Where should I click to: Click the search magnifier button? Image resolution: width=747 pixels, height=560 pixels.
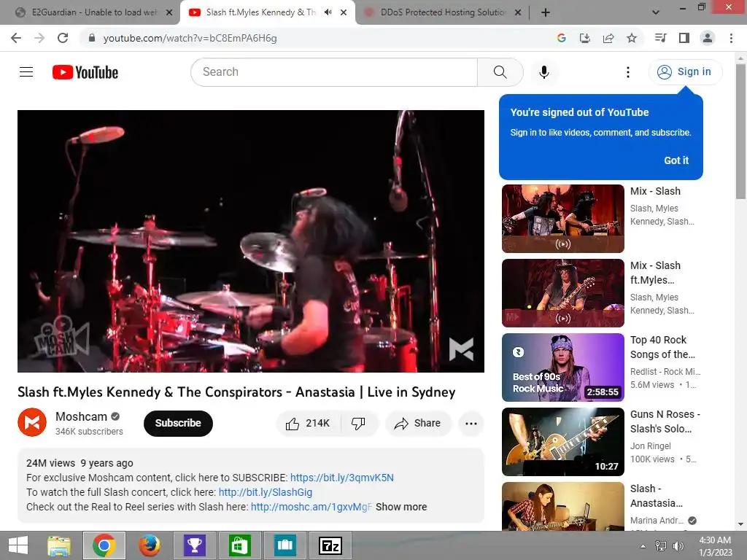pos(500,72)
